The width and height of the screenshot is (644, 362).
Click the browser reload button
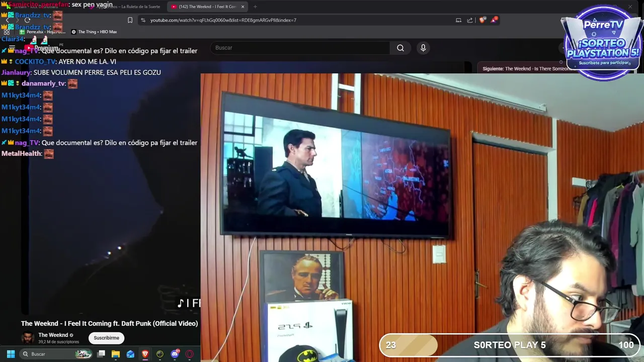(x=28, y=20)
